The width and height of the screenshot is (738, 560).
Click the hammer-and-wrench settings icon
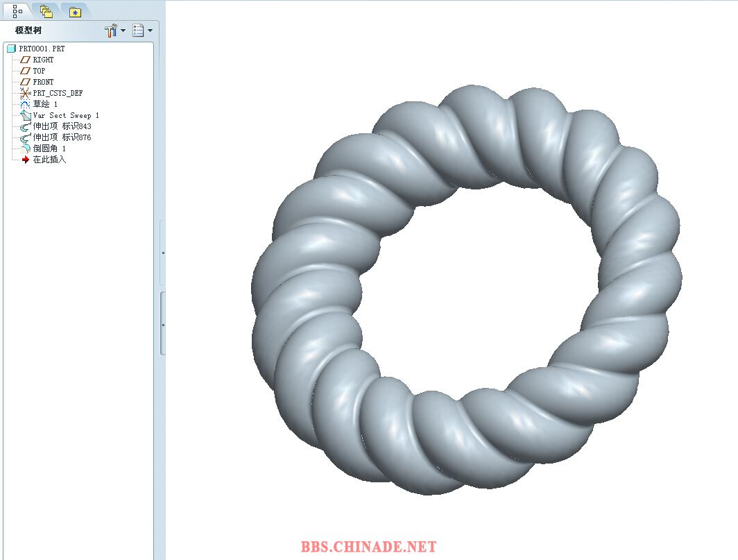111,31
